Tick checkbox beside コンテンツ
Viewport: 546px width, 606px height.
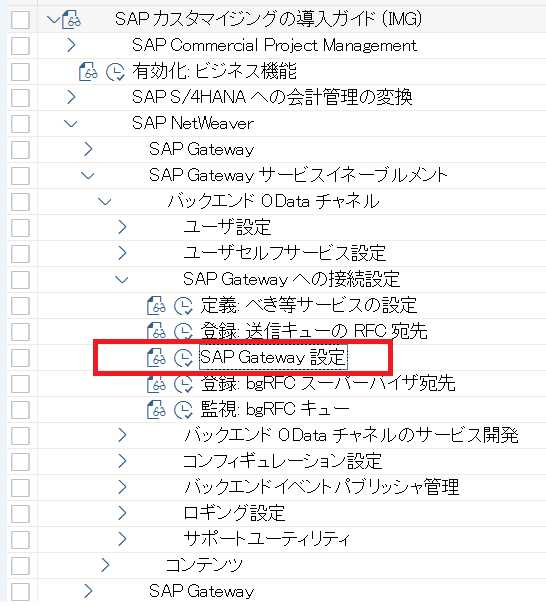pyautogui.click(x=20, y=566)
